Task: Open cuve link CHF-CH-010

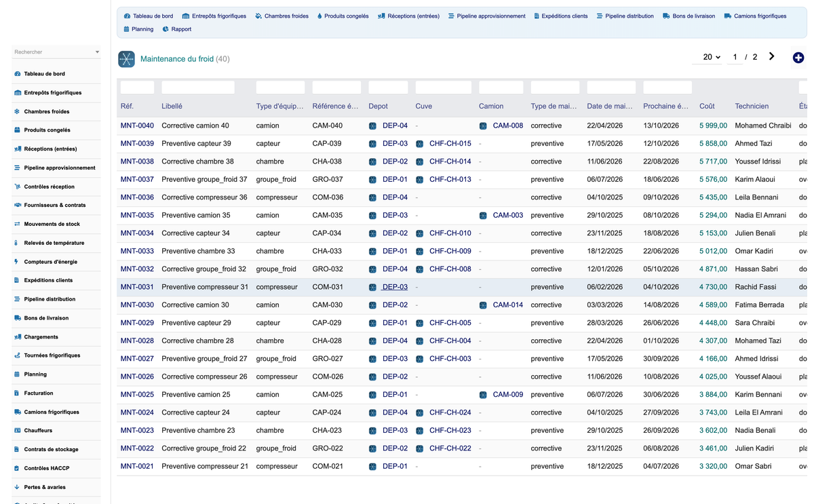Action: click(x=450, y=233)
